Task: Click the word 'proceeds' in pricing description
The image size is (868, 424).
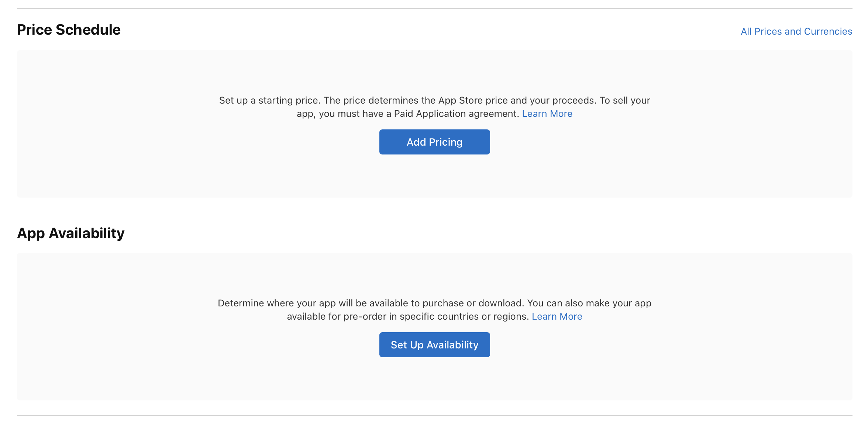Action: (x=574, y=100)
